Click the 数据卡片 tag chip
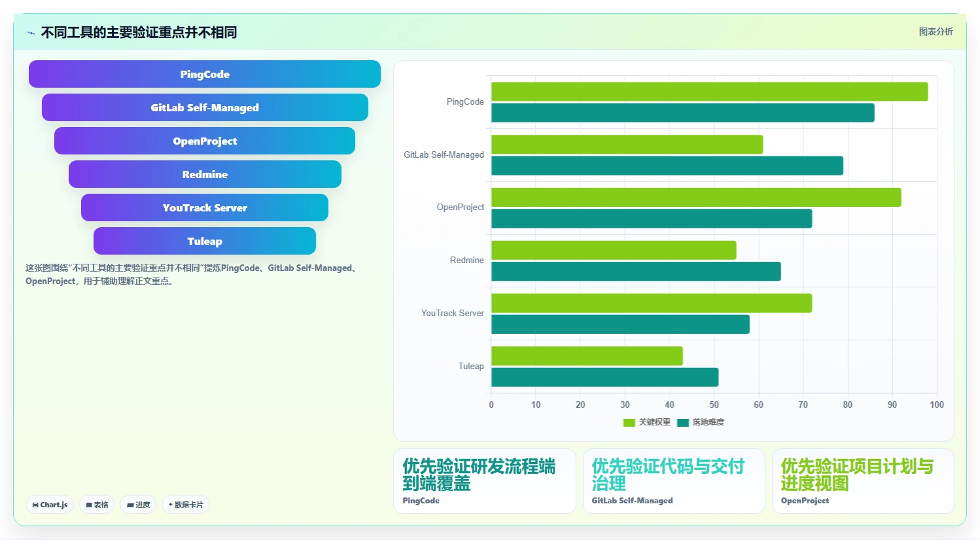980x540 pixels. click(186, 505)
